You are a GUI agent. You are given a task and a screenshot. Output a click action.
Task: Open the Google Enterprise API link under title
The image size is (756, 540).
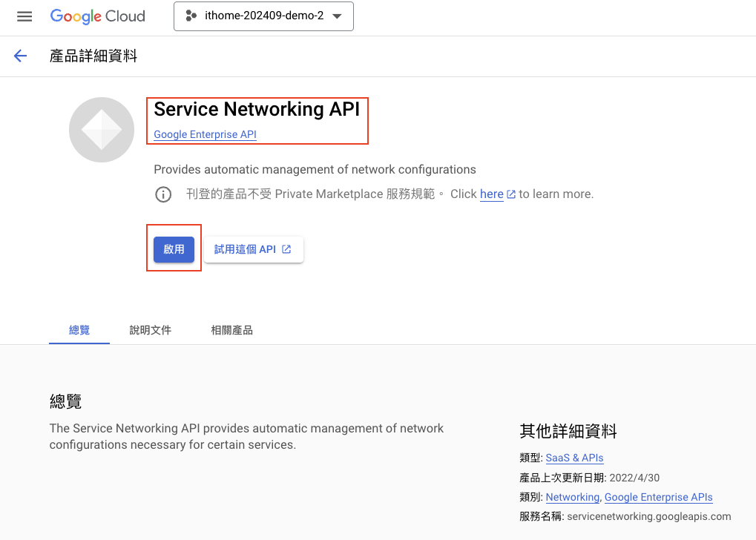point(205,134)
